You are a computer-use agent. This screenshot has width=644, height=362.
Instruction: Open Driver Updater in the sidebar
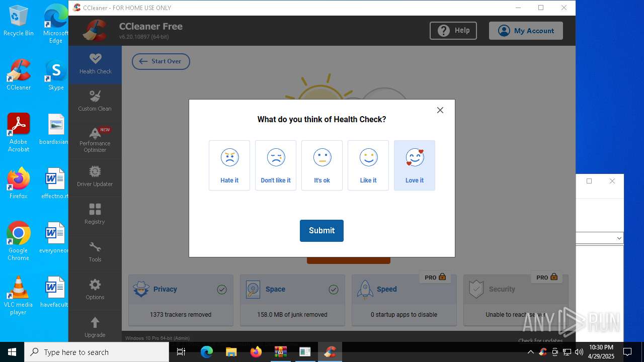pyautogui.click(x=95, y=177)
